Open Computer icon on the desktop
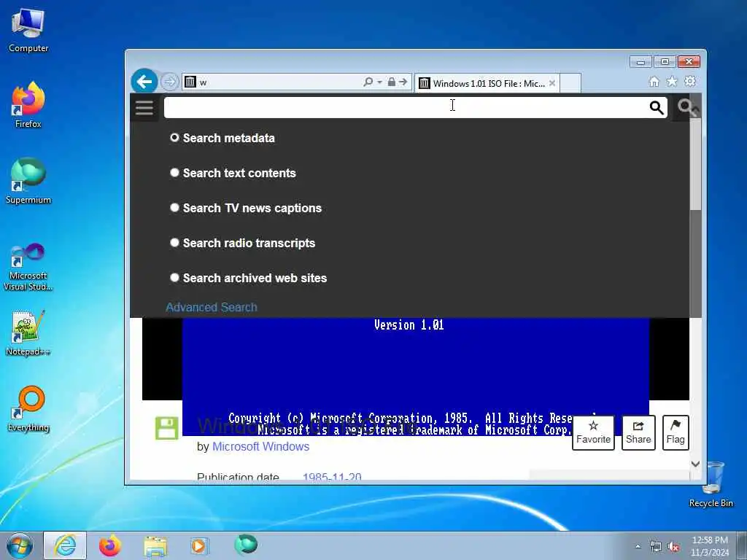747x560 pixels. coord(28,30)
